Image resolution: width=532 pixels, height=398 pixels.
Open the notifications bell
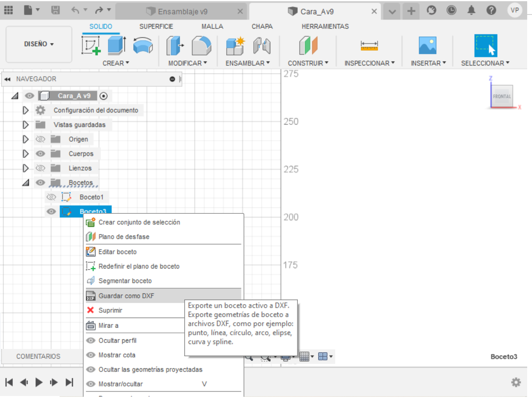point(471,10)
